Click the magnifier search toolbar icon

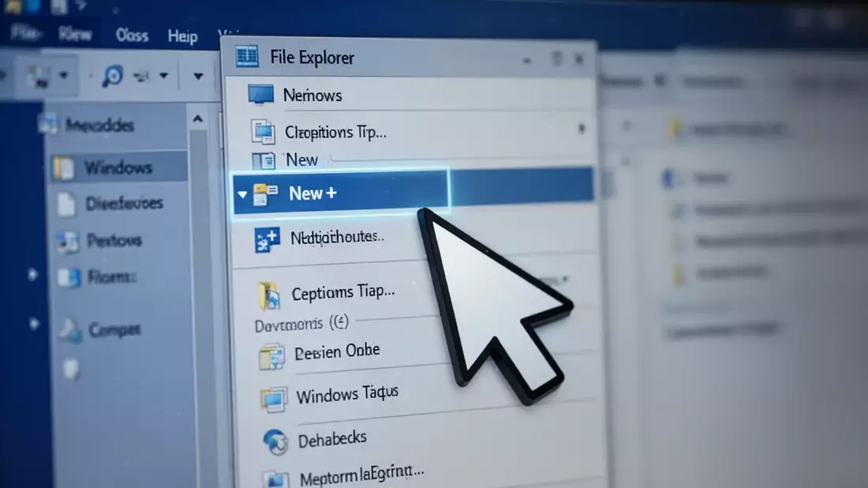tap(112, 75)
